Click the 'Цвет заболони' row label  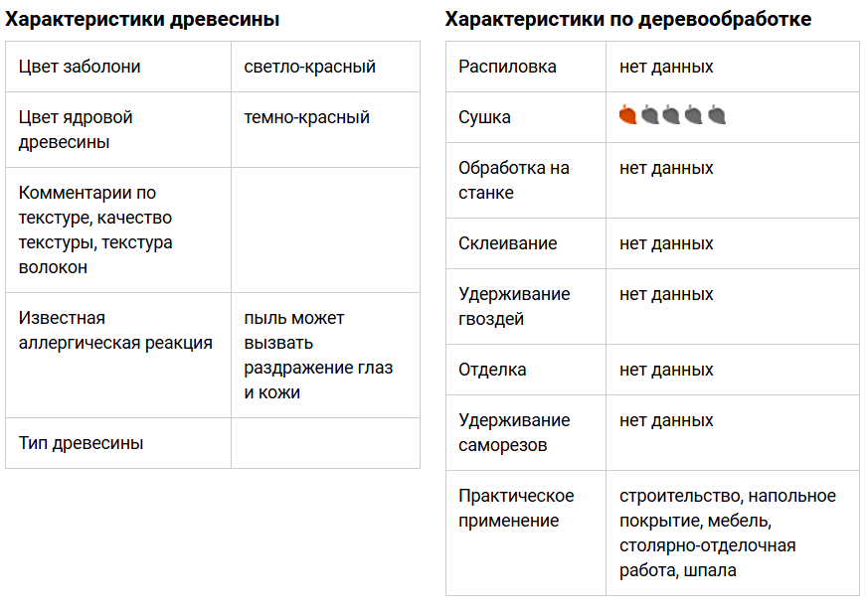(80, 67)
